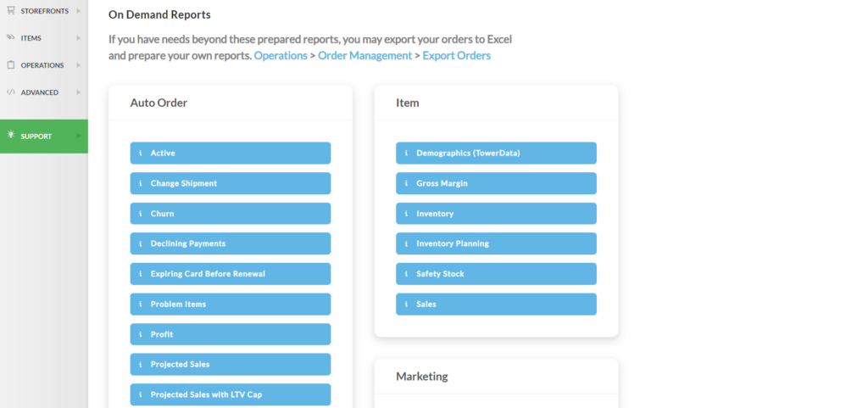868x408 pixels.
Task: Expand the Items sidebar submenu arrow
Action: (x=79, y=38)
